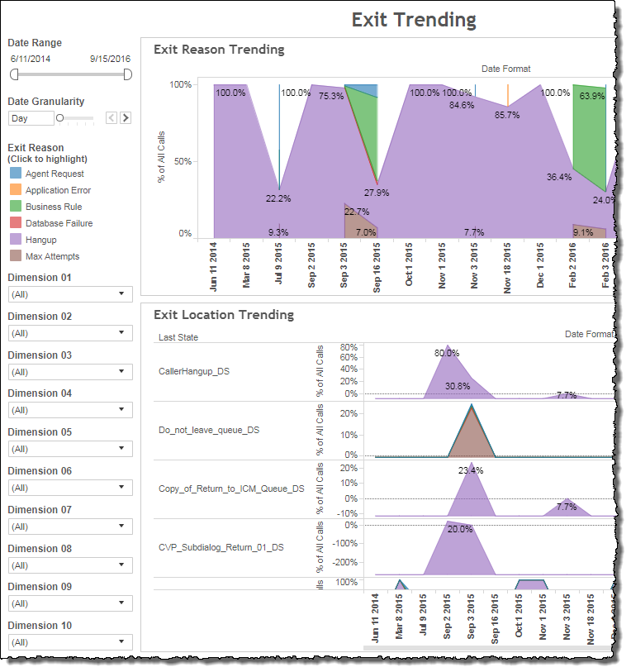631x672 pixels.
Task: Open the Dimension 01 dropdown
Action: click(x=69, y=293)
